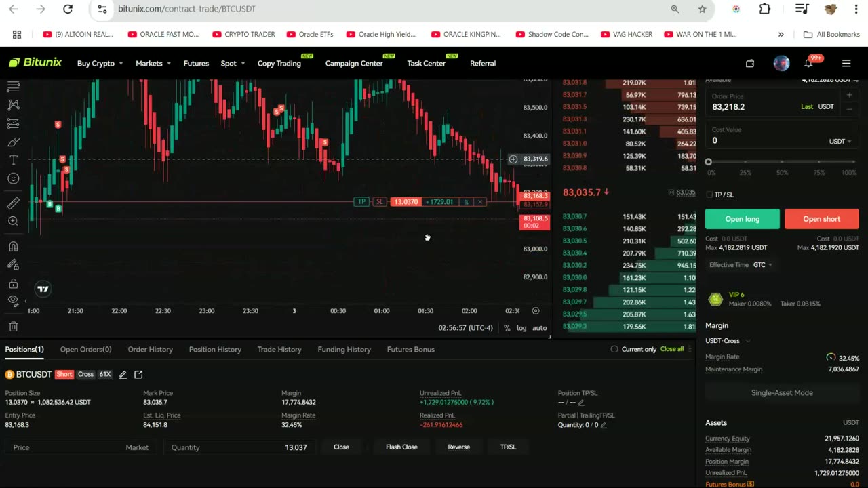Image resolution: width=868 pixels, height=488 pixels.
Task: Select the Brush drawing tool
Action: 13,142
